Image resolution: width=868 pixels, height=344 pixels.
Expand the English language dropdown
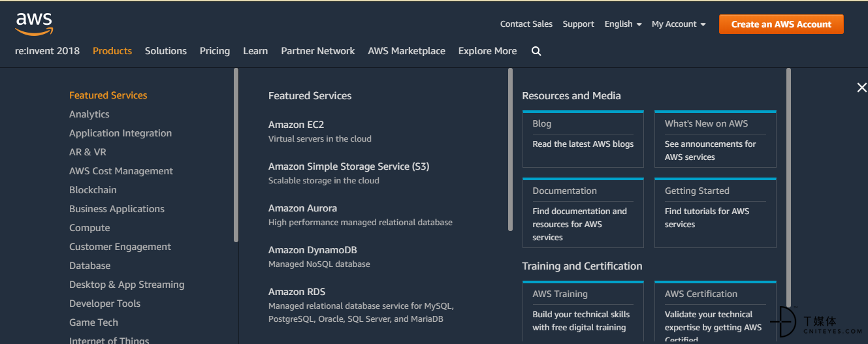click(623, 24)
